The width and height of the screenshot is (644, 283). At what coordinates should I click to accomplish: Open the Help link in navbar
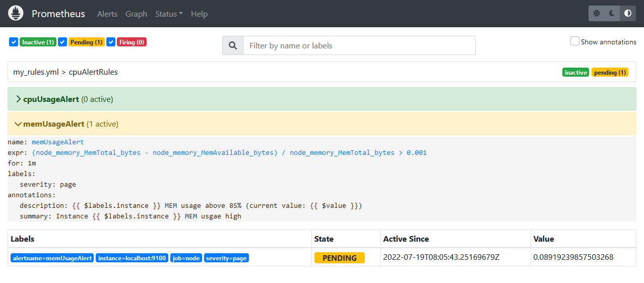[x=199, y=14]
